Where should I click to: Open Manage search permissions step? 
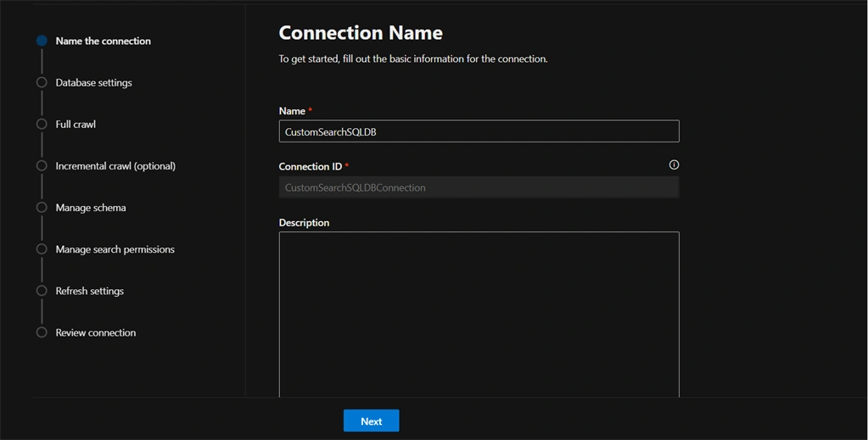click(115, 249)
